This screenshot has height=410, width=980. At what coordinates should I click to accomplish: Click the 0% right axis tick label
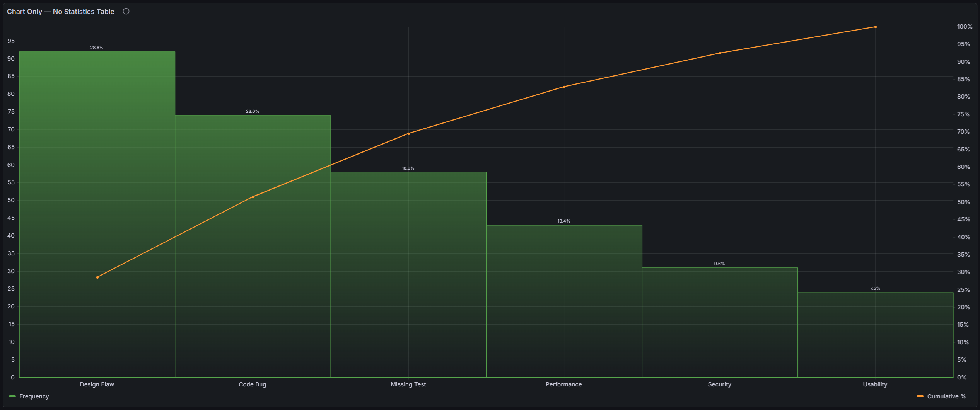pos(962,378)
